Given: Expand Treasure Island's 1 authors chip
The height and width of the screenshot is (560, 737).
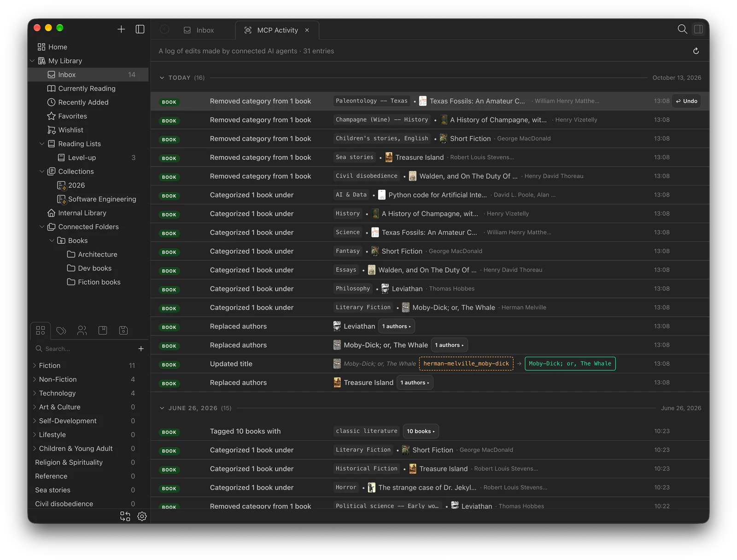Looking at the screenshot, I should tap(415, 382).
